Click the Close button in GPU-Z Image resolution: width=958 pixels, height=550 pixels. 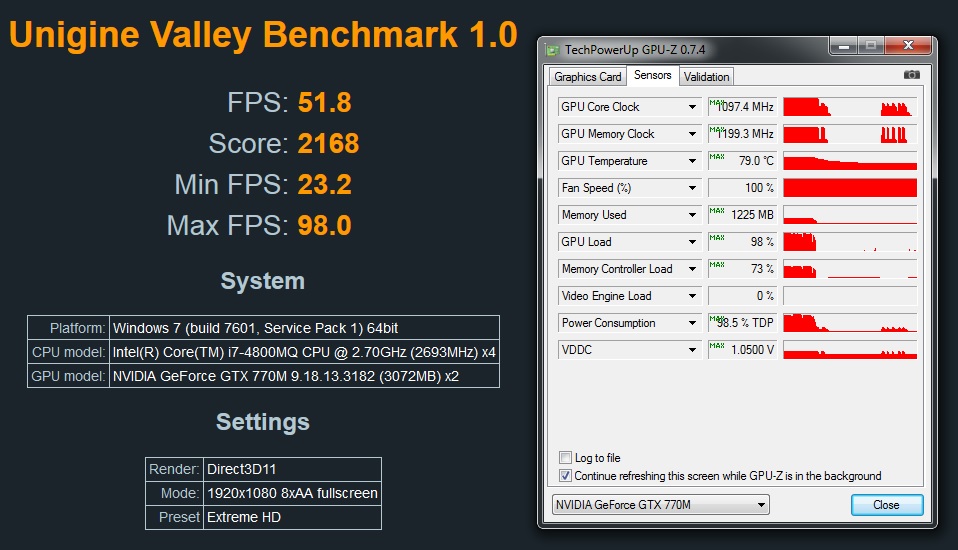click(887, 505)
